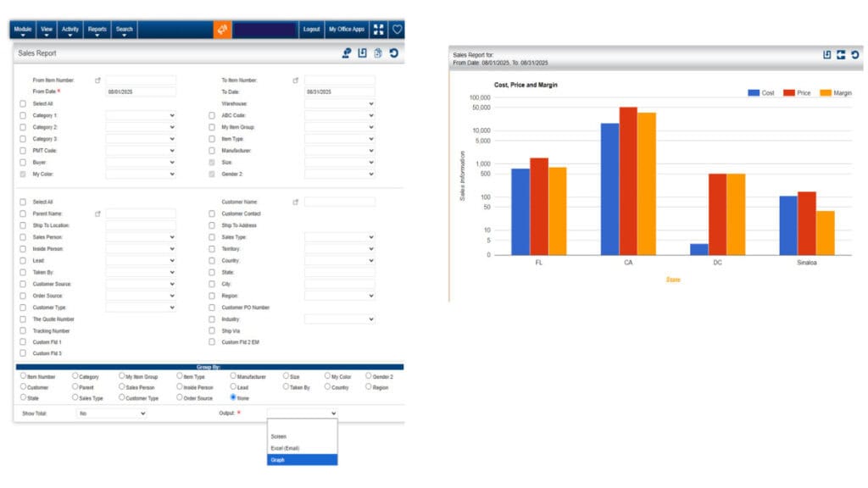This screenshot has height=488, width=868.
Task: Click the heart favorites icon in the top bar
Action: coord(397,30)
